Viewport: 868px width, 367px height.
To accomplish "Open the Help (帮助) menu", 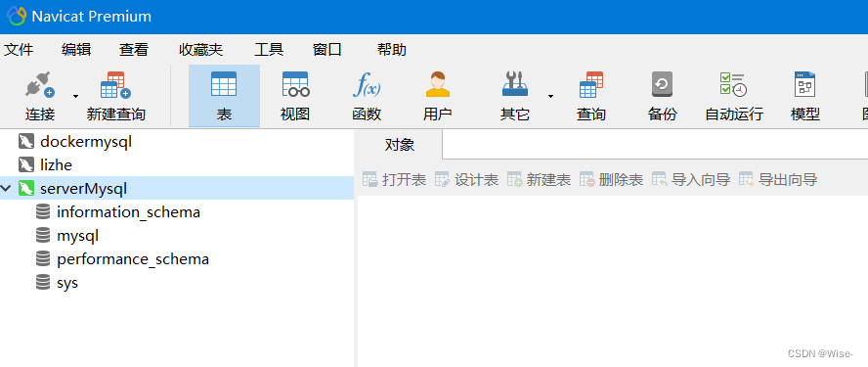I will coord(391,50).
